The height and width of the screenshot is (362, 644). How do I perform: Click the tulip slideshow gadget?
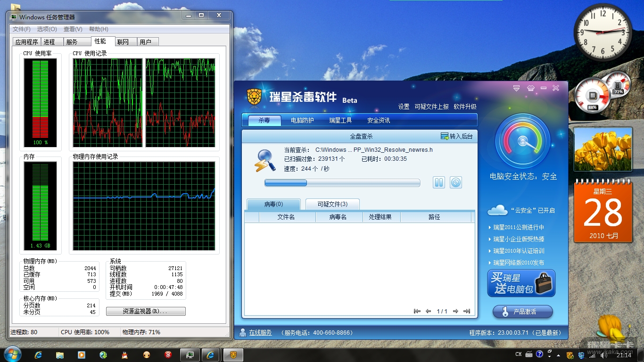pyautogui.click(x=603, y=149)
